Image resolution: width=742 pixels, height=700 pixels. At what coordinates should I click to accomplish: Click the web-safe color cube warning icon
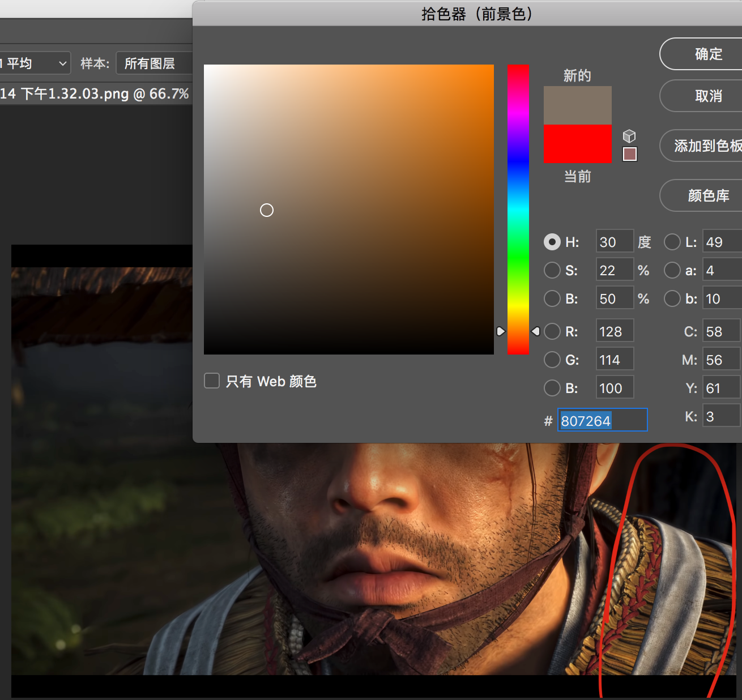pos(629,136)
